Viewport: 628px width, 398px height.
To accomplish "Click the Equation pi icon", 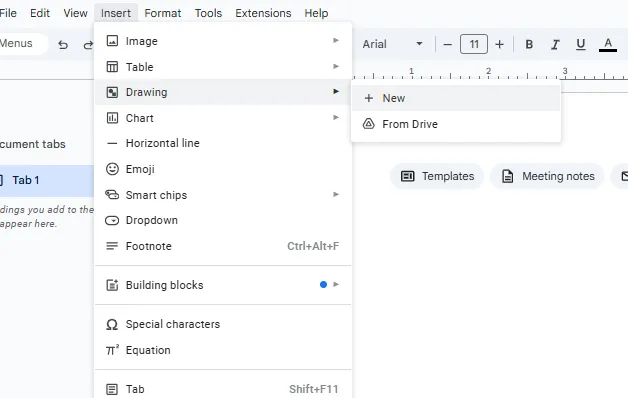I will [112, 350].
